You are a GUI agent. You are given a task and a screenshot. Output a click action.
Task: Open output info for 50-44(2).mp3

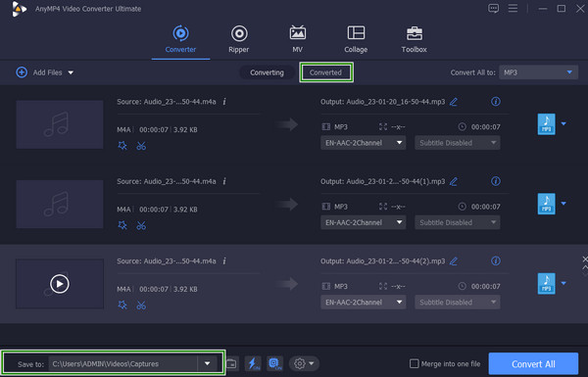(496, 260)
